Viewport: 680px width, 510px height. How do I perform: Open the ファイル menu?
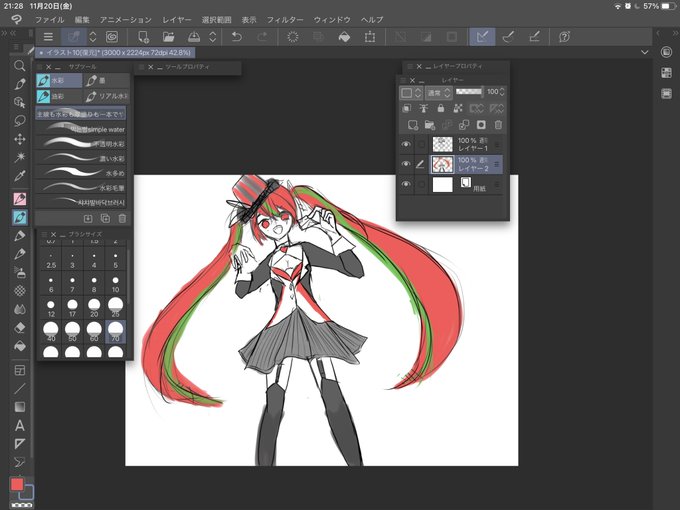click(49, 20)
